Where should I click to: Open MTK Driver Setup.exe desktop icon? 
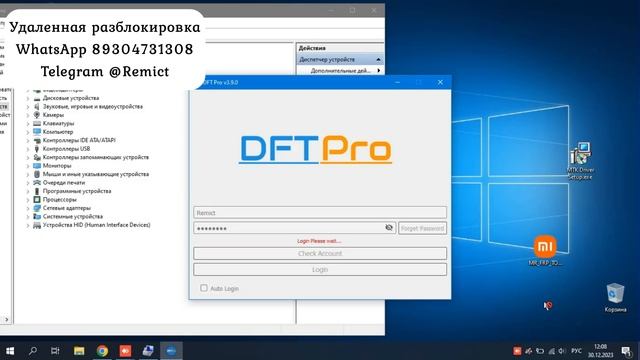580,161
